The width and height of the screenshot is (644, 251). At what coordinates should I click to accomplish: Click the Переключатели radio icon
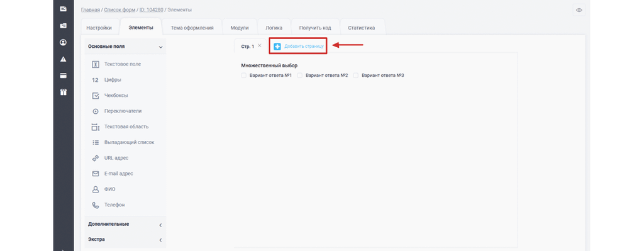(96, 111)
